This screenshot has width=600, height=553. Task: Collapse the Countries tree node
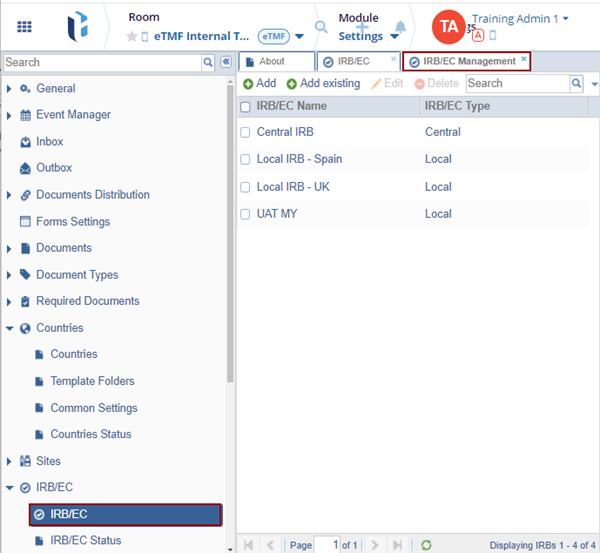10,328
